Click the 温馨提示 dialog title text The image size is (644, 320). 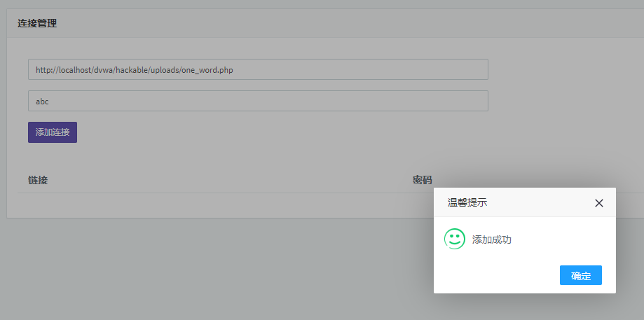pyautogui.click(x=467, y=203)
